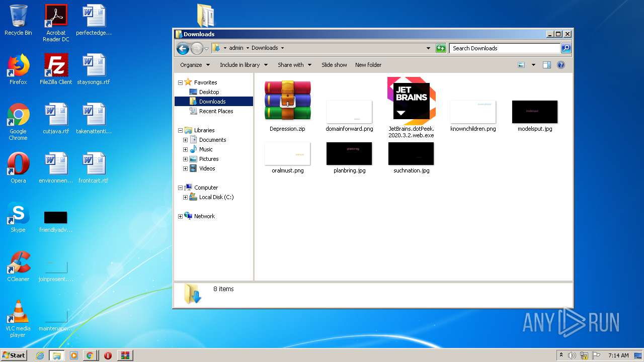Click the volume speaker tray icon
The height and width of the screenshot is (362, 644).
tap(572, 355)
